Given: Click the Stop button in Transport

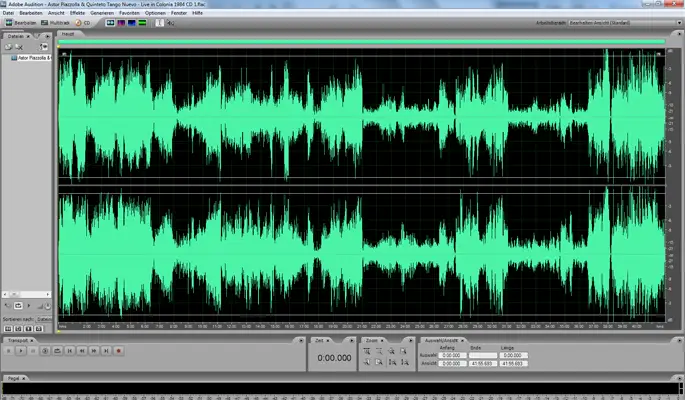Looking at the screenshot, I should 8,351.
